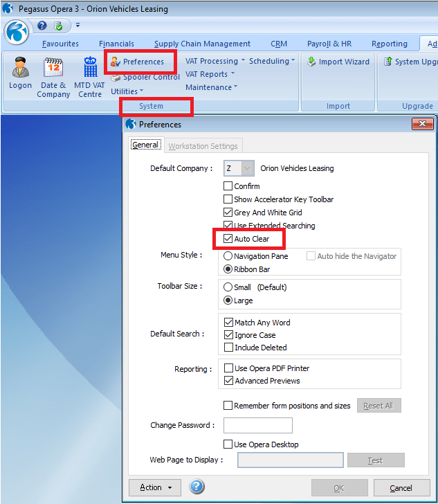Click the Reset All button
Viewport: 438px width, 504px height.
pos(379,406)
